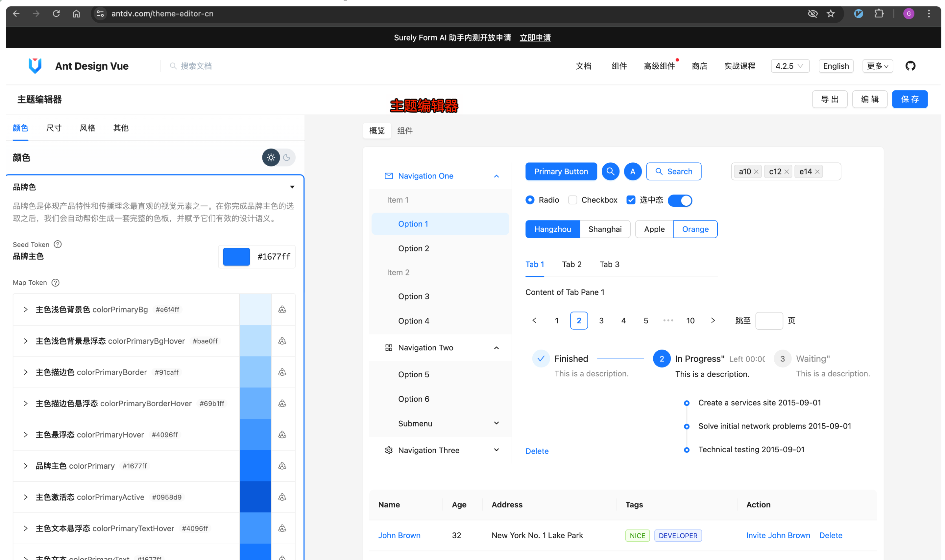Open the browser extensions puzzle icon
The image size is (945, 560).
tap(879, 13)
